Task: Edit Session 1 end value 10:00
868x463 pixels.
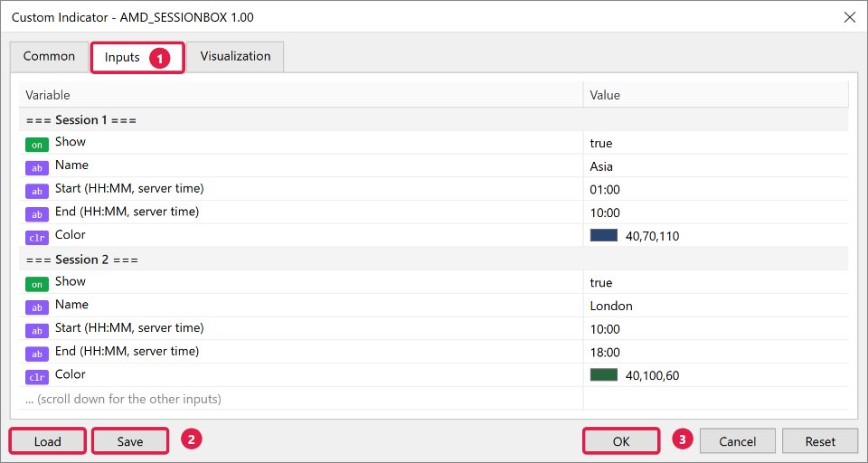Action: (605, 213)
